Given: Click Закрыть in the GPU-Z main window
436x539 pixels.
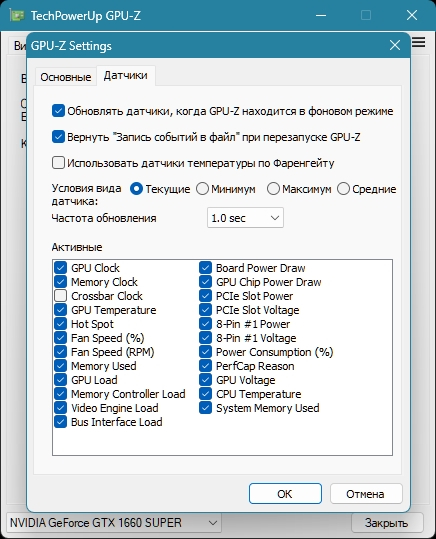Looking at the screenshot, I should [387, 523].
